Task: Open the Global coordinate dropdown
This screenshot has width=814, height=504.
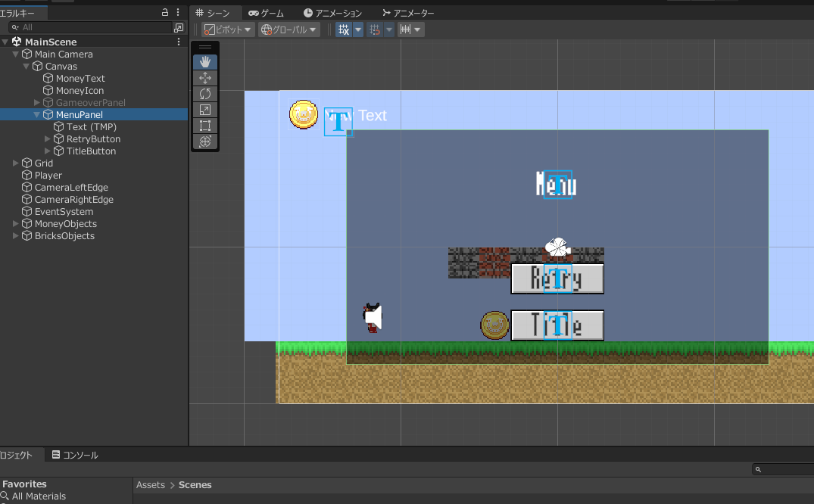Action: point(288,30)
